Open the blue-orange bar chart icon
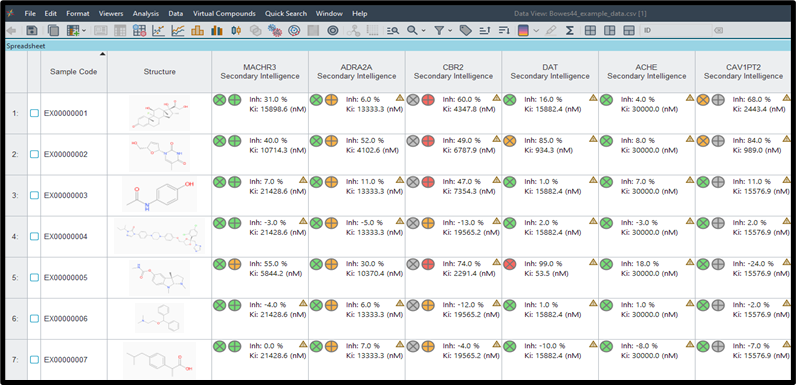This screenshot has width=796, height=385. 217,30
